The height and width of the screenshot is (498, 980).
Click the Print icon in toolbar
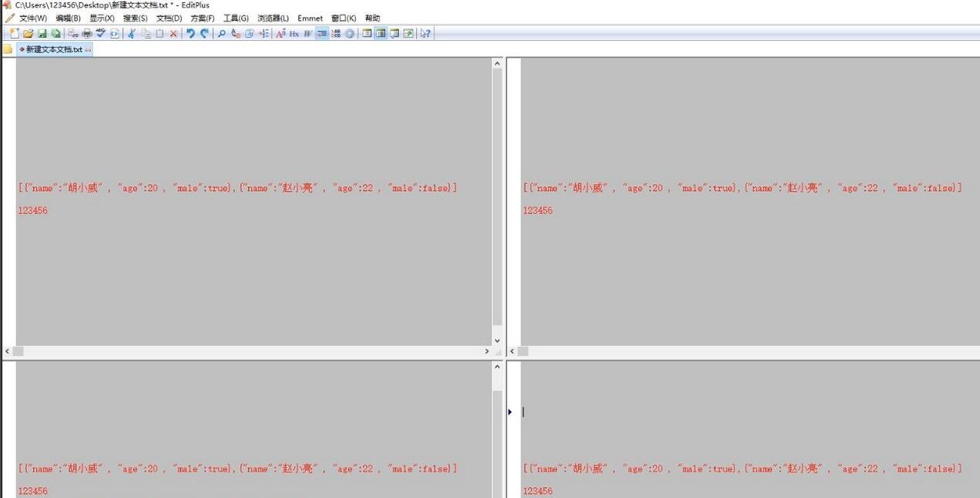(87, 33)
